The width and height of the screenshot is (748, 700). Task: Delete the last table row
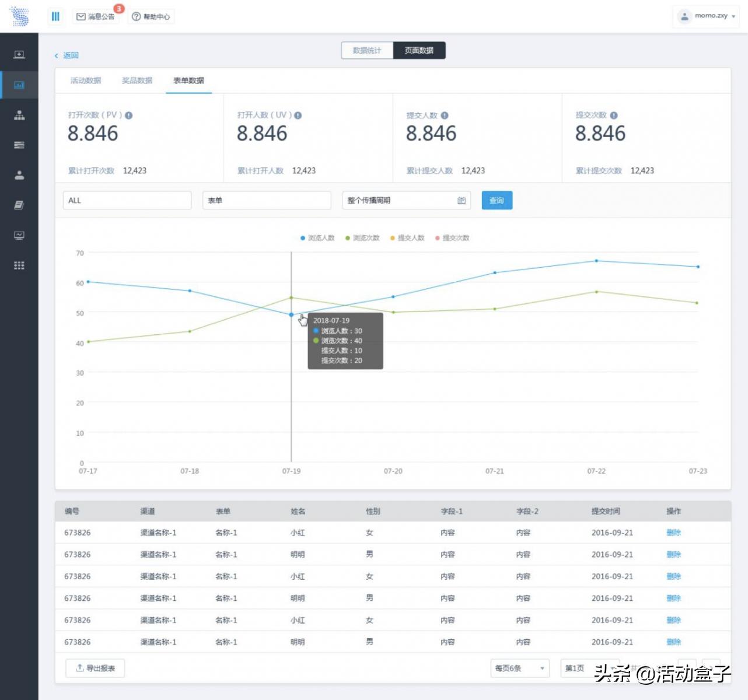point(674,642)
